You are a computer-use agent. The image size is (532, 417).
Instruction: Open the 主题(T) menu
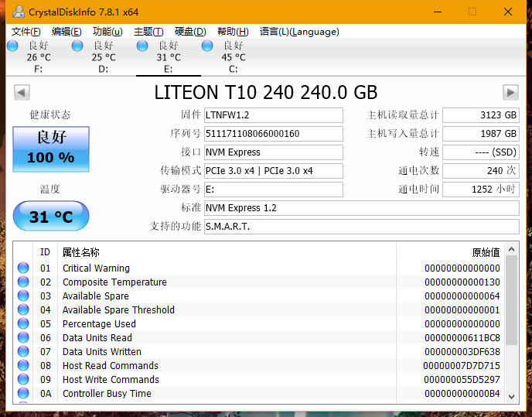click(x=148, y=32)
